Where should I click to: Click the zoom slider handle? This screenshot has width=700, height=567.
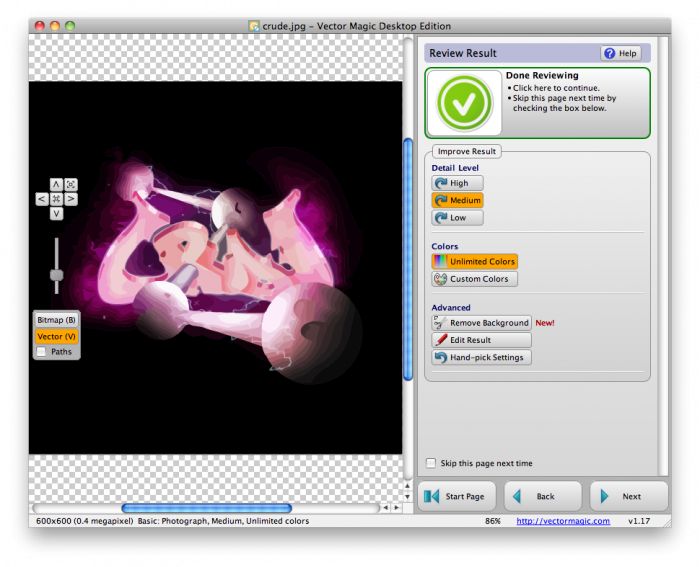[56, 275]
